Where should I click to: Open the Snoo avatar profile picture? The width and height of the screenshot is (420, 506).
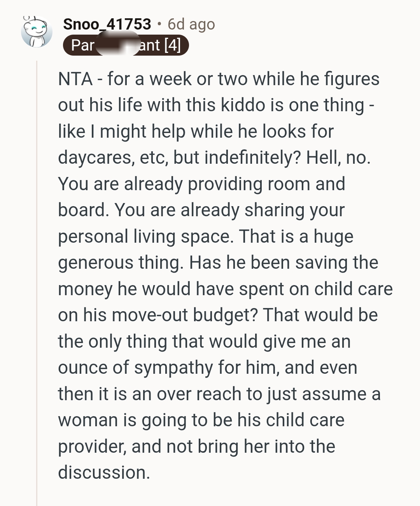(x=36, y=32)
